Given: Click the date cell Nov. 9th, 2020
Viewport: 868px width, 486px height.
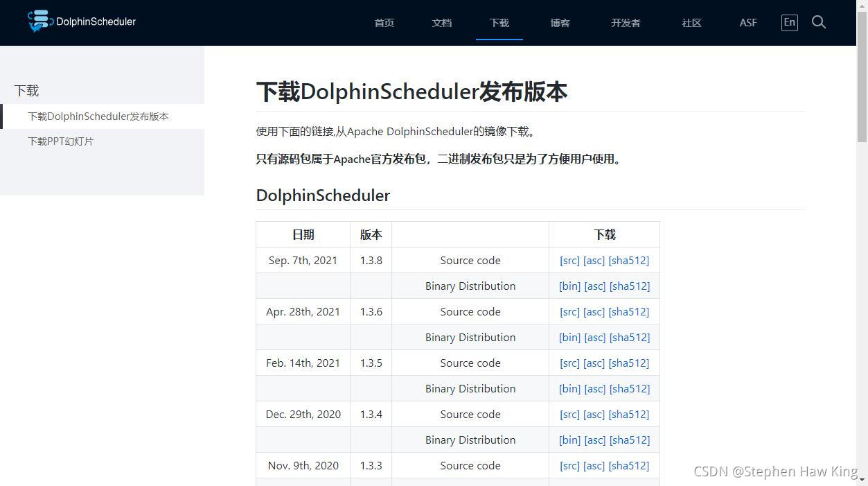Looking at the screenshot, I should coord(303,466).
